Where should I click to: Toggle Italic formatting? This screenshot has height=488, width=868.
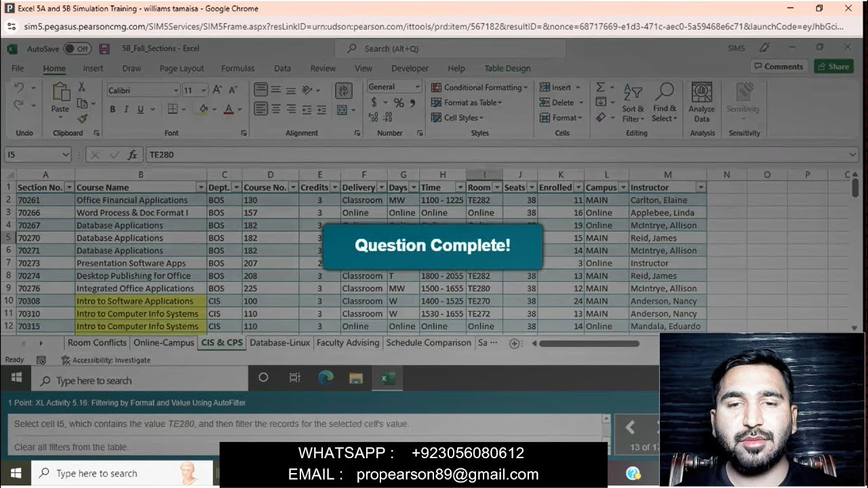(126, 109)
